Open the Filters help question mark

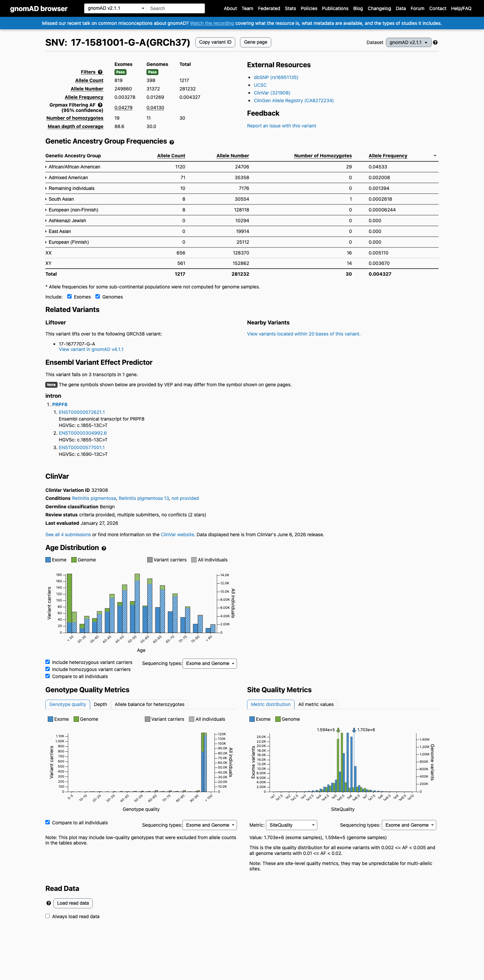(100, 72)
